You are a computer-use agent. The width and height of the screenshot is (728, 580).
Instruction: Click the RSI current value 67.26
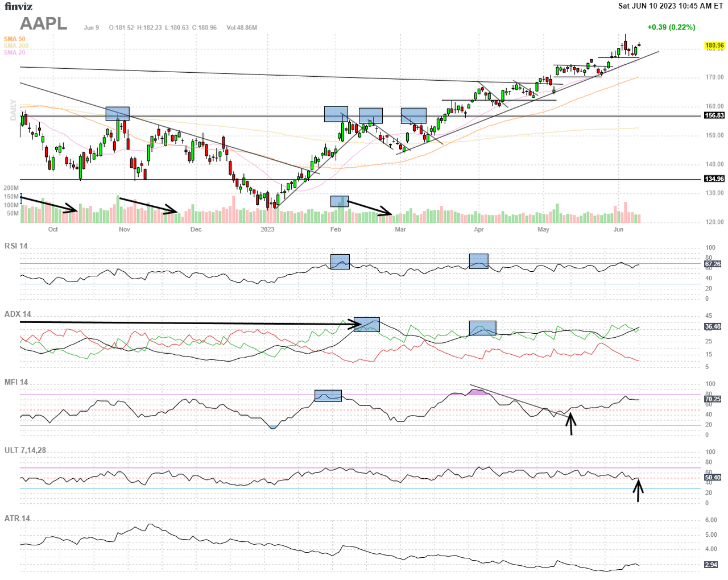pos(713,264)
